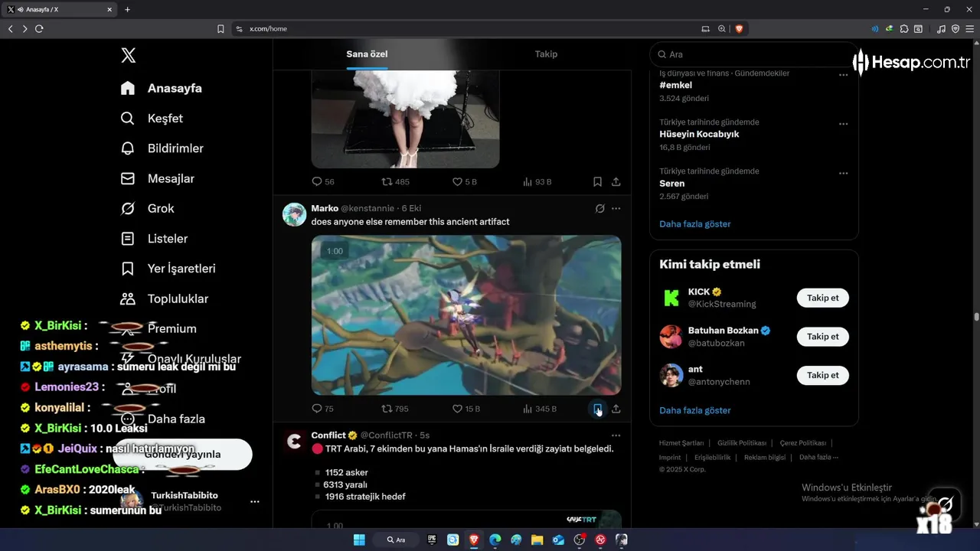Open the X logo home link
The width and height of the screenshot is (980, 551).
(x=129, y=55)
